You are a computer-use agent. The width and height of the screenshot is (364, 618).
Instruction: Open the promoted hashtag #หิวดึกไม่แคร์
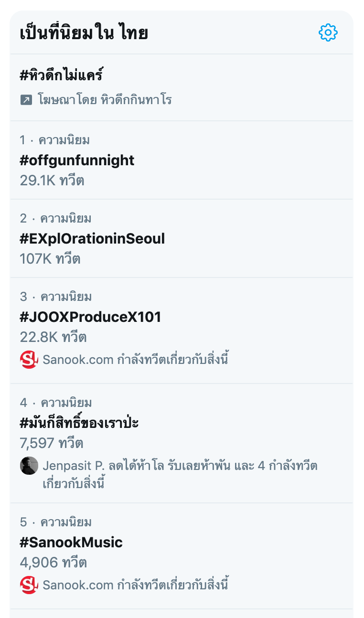(62, 75)
